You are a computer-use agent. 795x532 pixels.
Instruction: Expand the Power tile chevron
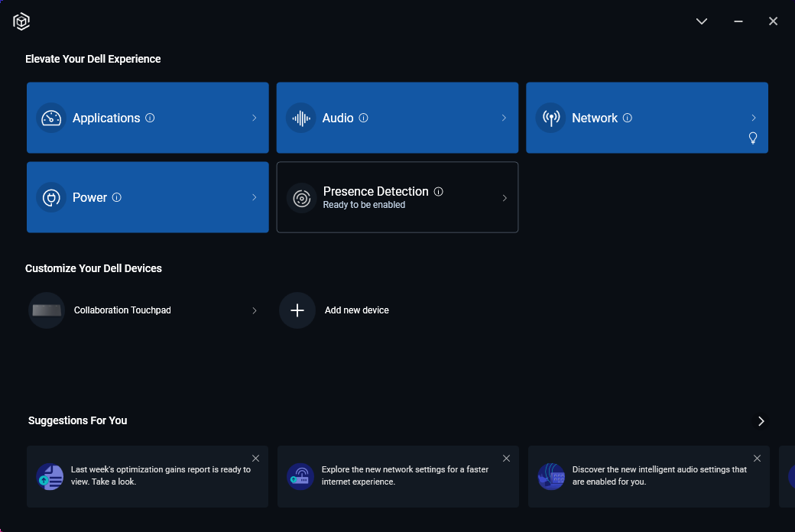(x=255, y=197)
